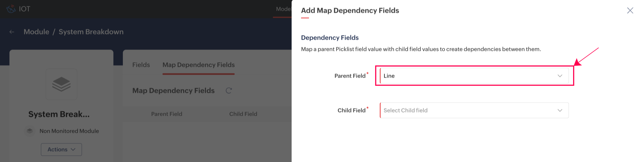Image resolution: width=644 pixels, height=162 pixels.
Task: Click the Non Monitored Module label
Action: [69, 131]
